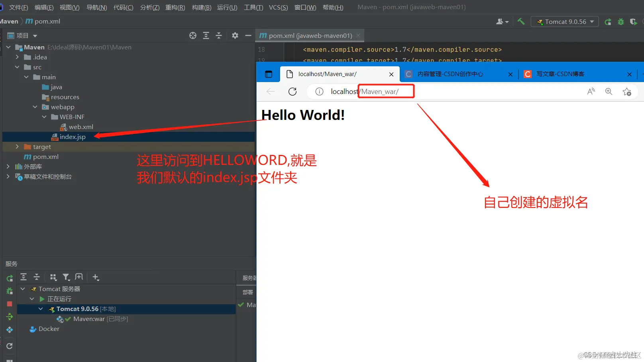Collapse the webapp folder

[x=35, y=107]
